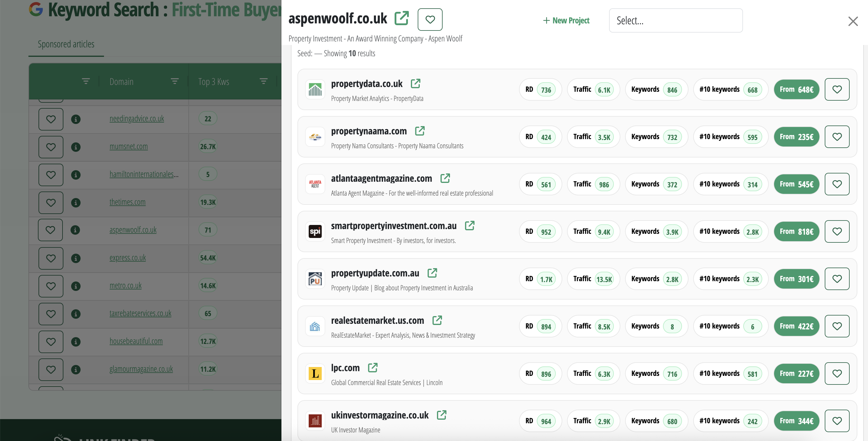Favorite ukinvestormagazine.co.uk with its heart button

click(837, 421)
